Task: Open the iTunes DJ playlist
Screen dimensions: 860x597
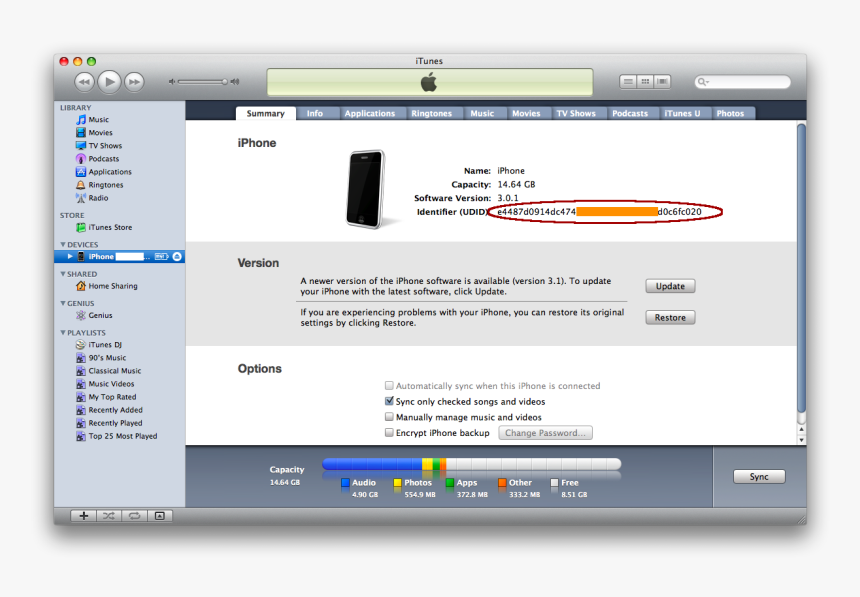Action: 99,345
